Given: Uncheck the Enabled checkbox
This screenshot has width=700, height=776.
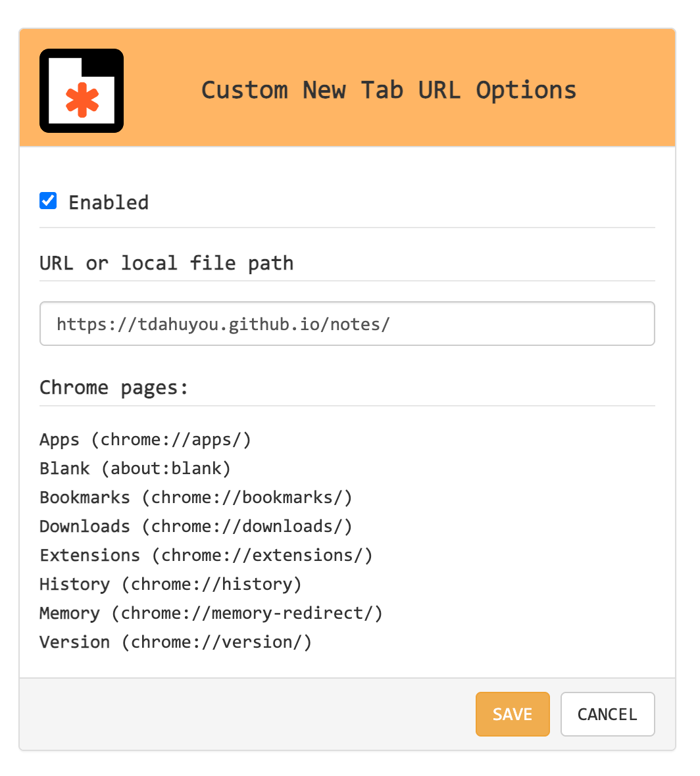Looking at the screenshot, I should pyautogui.click(x=48, y=201).
